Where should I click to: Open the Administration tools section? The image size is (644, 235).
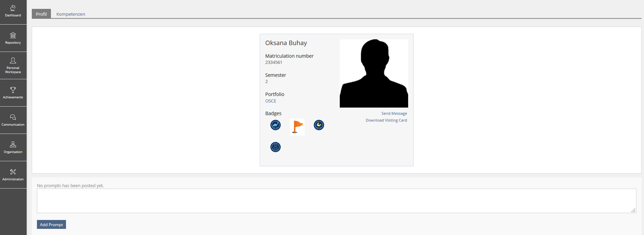(13, 175)
